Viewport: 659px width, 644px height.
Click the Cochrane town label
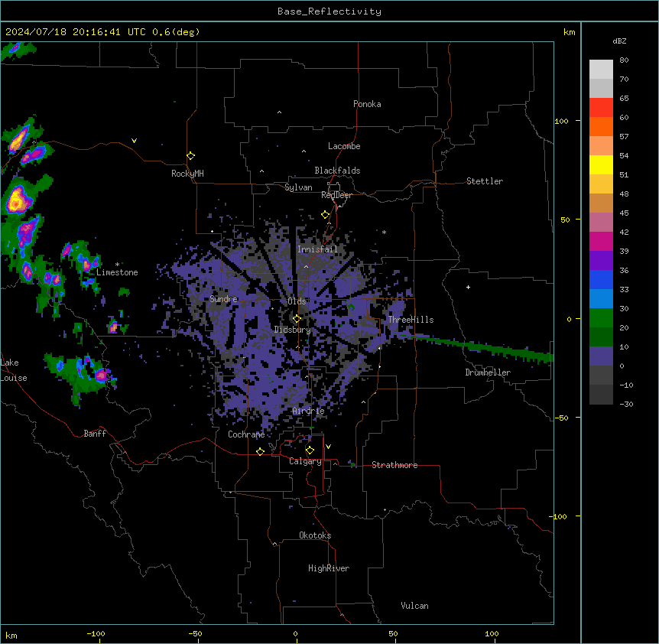[246, 434]
